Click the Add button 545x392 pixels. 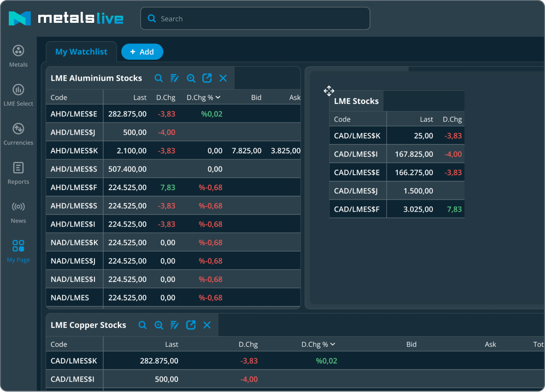click(x=142, y=52)
